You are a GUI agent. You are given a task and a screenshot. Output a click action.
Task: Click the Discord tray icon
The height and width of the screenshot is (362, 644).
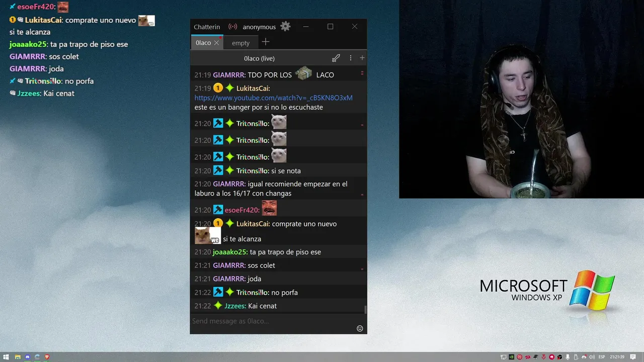click(x=584, y=357)
